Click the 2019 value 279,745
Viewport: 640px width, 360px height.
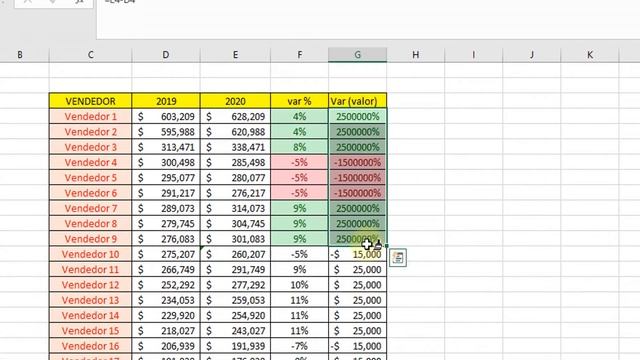click(x=166, y=224)
